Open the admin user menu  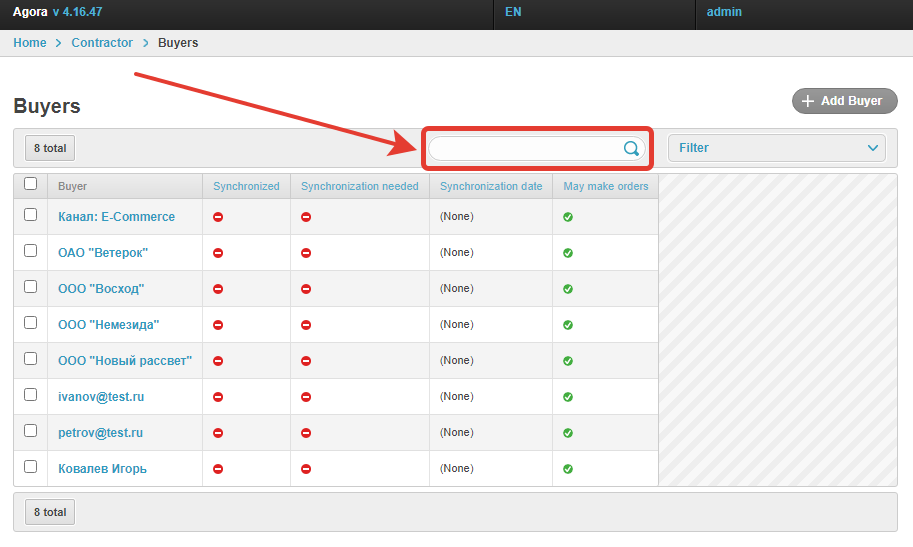point(723,13)
